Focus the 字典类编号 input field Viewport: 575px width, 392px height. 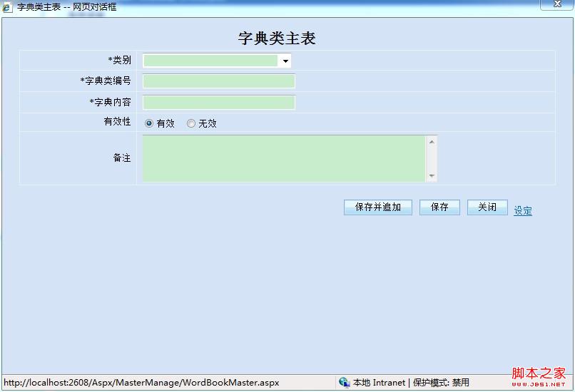click(x=218, y=81)
